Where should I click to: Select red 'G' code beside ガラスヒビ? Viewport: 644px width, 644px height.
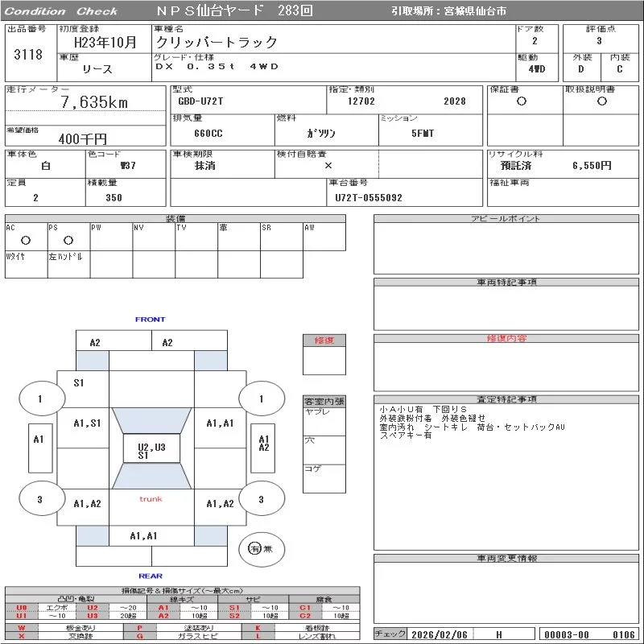click(140, 636)
